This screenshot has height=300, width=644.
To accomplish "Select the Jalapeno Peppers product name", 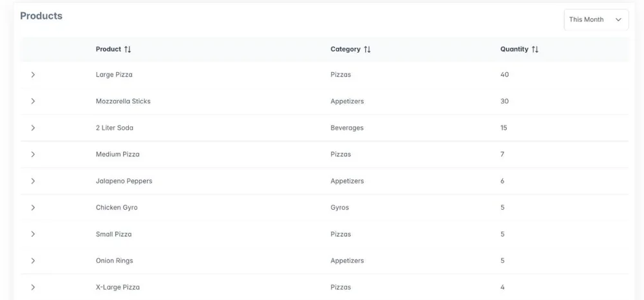I will (x=124, y=181).
